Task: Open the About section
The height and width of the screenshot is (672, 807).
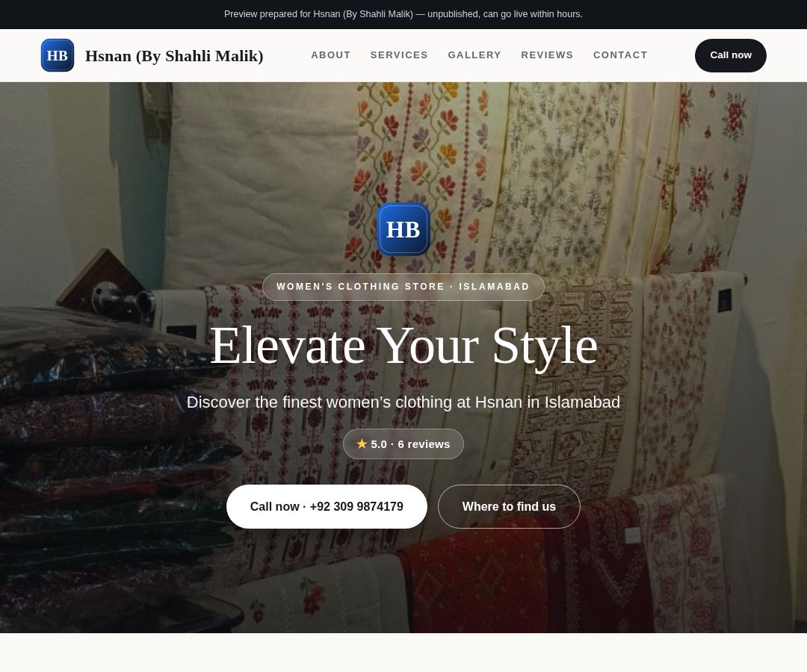Action: [x=330, y=55]
